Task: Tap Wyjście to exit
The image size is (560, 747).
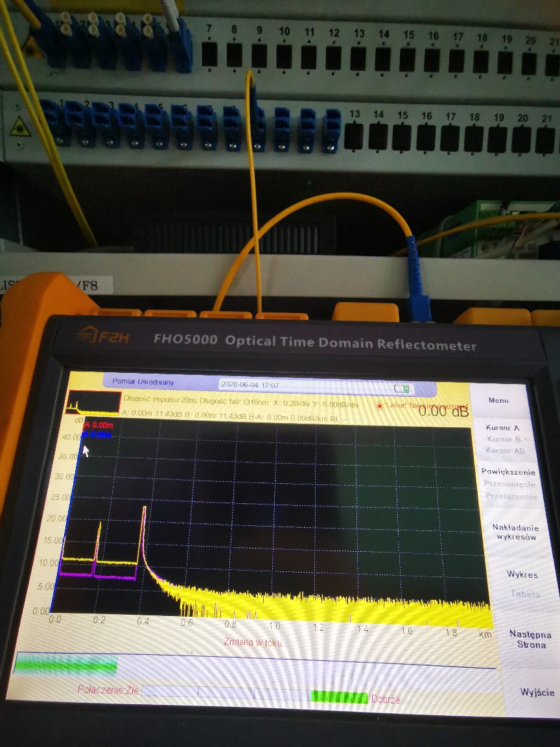Action: pyautogui.click(x=537, y=693)
